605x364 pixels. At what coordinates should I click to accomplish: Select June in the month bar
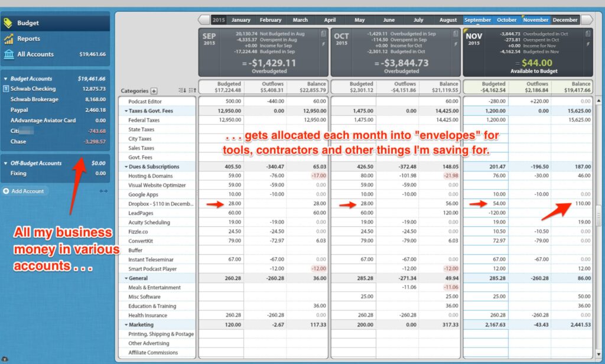pyautogui.click(x=389, y=20)
